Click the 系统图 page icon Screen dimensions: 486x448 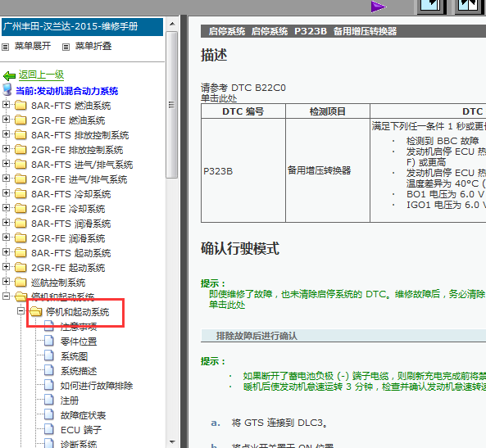[49, 355]
